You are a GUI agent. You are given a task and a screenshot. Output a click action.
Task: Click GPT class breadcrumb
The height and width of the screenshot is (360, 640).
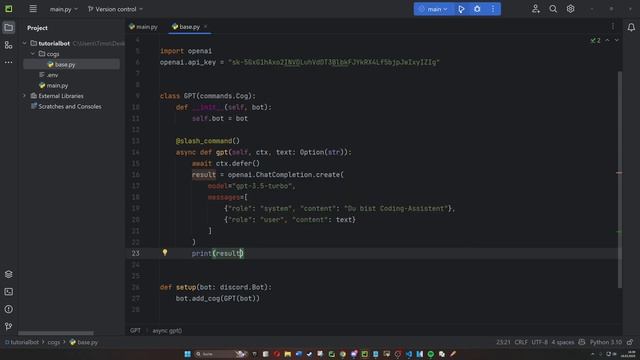click(135, 331)
